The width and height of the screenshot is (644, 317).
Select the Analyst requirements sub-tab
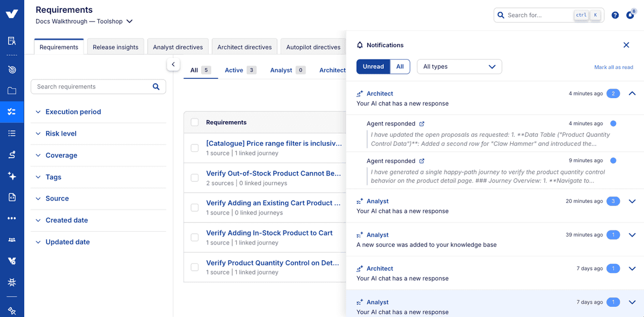tap(288, 70)
